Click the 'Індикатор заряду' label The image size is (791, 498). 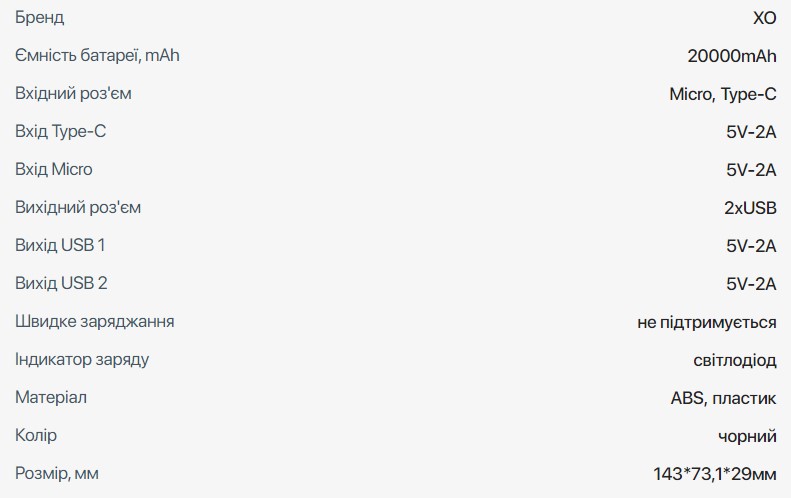pyautogui.click(x=82, y=360)
